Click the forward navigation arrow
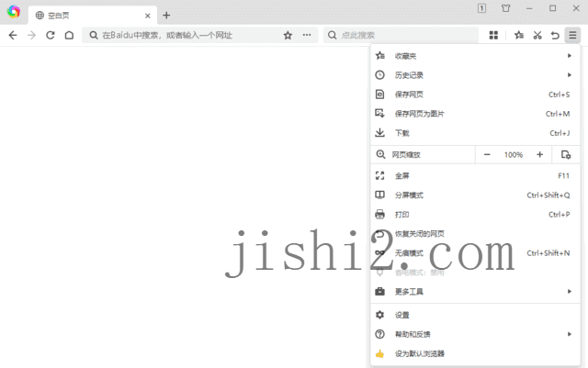The image size is (588, 368). 32,35
